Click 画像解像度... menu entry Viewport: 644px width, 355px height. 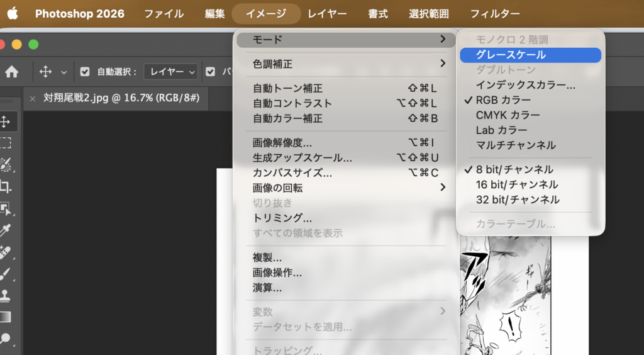click(282, 142)
